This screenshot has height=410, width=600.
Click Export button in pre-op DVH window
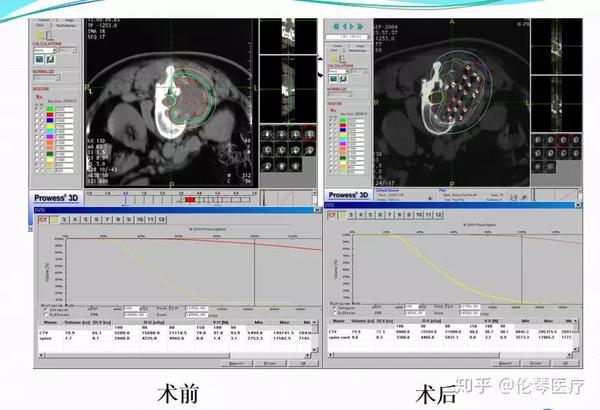[x=237, y=363]
